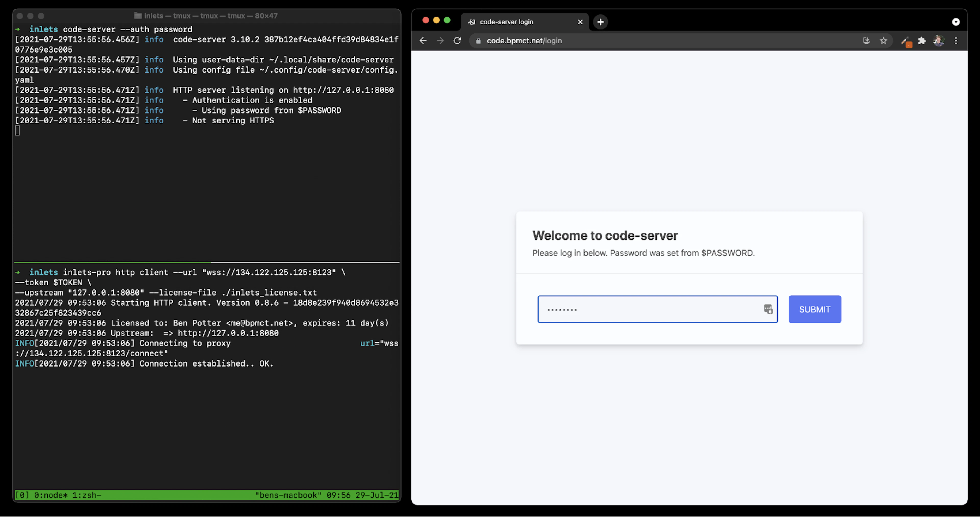Screen dimensions: 980x517
Task: Maximize Chrome window with green button
Action: 447,20
